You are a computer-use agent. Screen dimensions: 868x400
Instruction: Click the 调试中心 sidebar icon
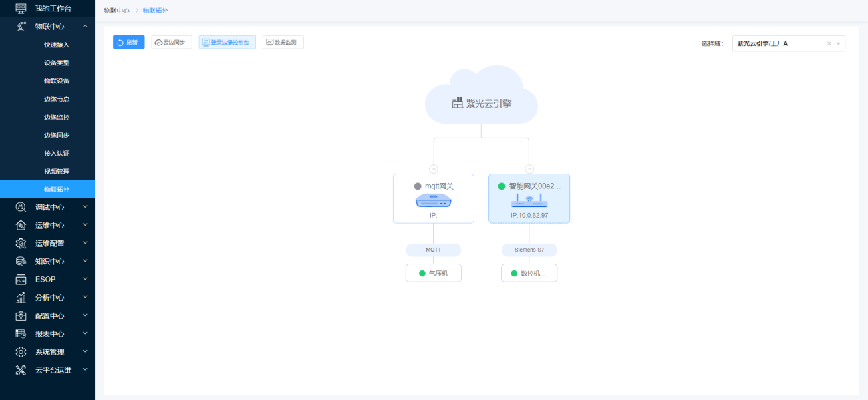[x=21, y=207]
